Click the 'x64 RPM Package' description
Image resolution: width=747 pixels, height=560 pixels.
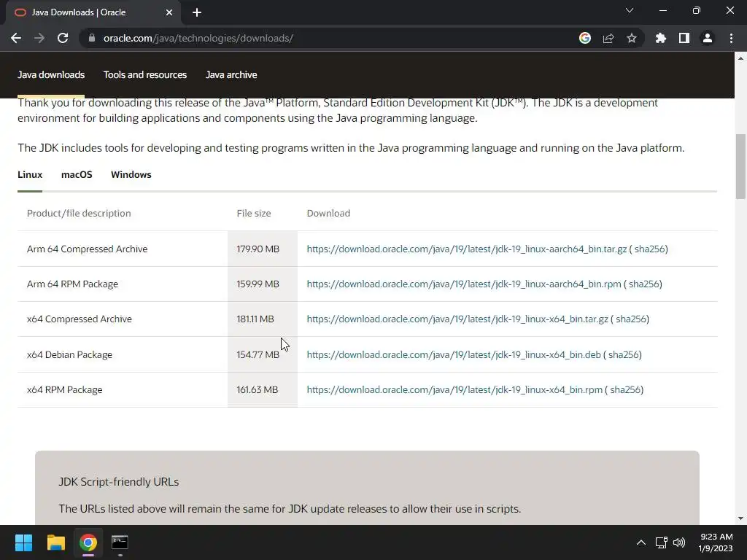pos(65,390)
